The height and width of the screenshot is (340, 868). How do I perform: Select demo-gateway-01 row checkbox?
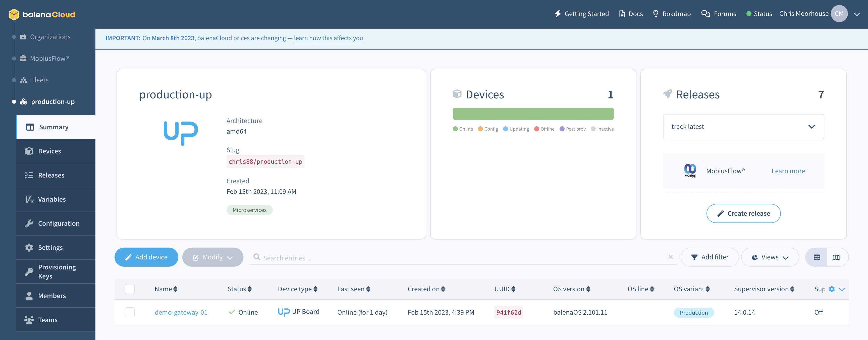pyautogui.click(x=129, y=312)
